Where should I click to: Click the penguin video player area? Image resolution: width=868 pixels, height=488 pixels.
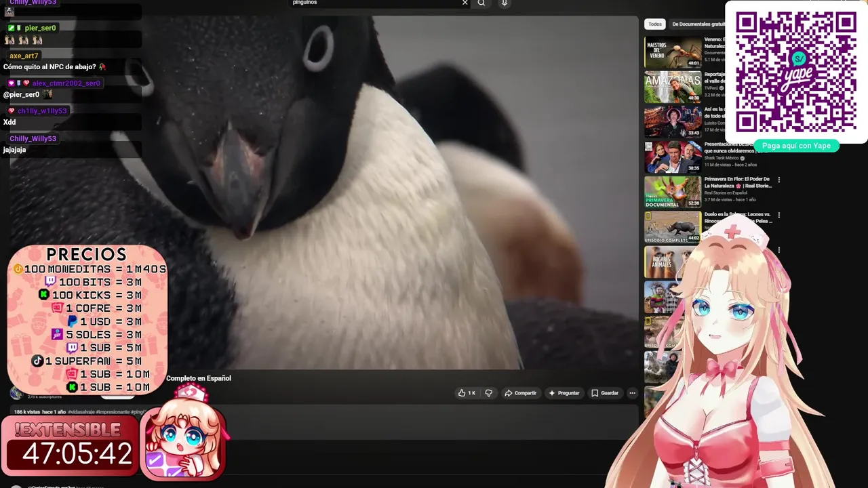[x=324, y=193]
